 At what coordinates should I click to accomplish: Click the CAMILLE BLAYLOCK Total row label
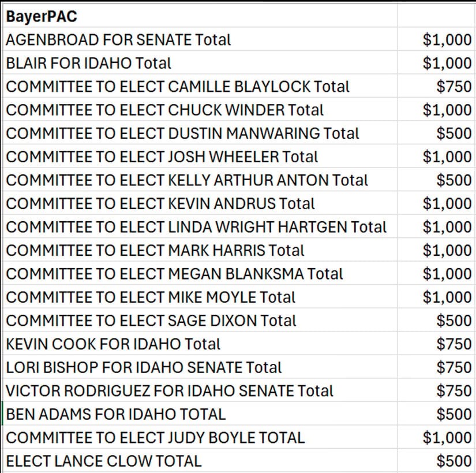click(178, 87)
